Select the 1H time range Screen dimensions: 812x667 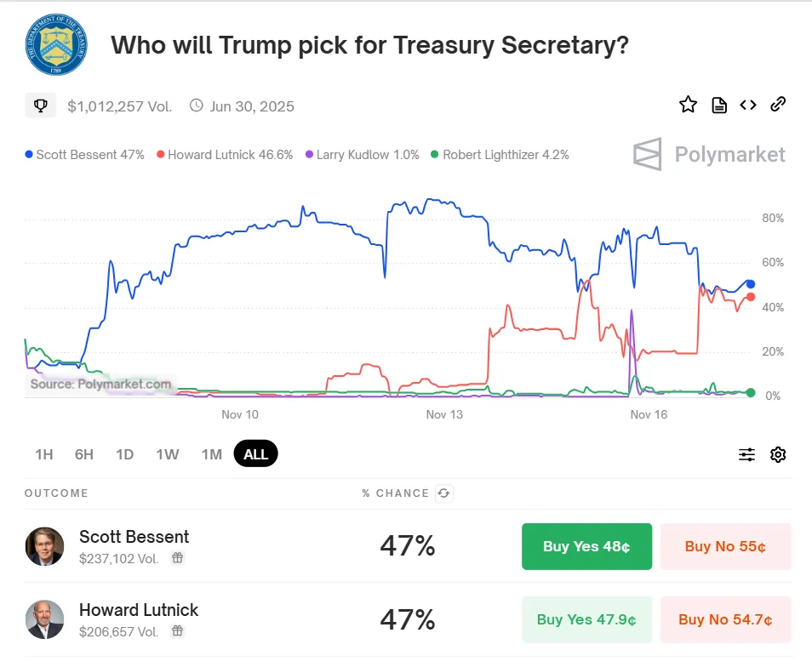tap(44, 454)
